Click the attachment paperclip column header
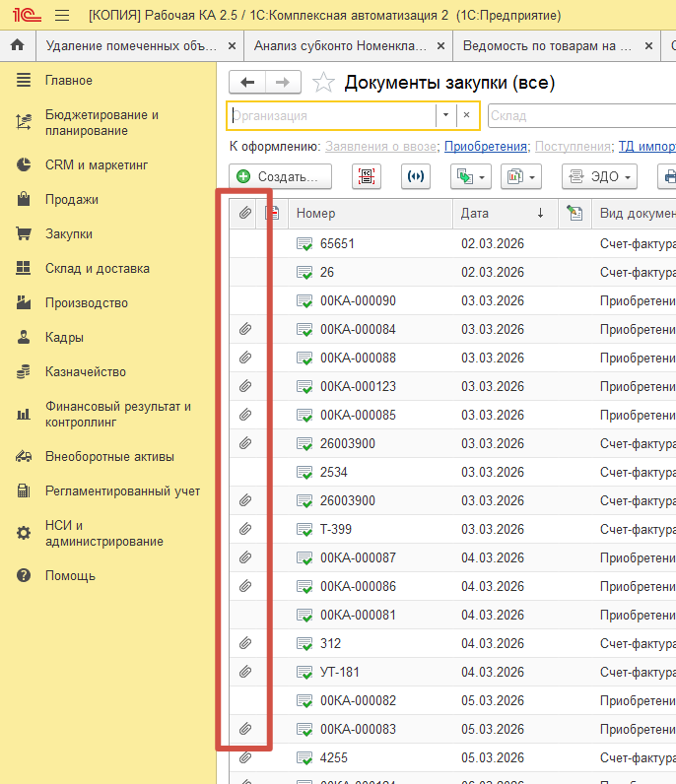Image resolution: width=676 pixels, height=784 pixels. coord(245,213)
